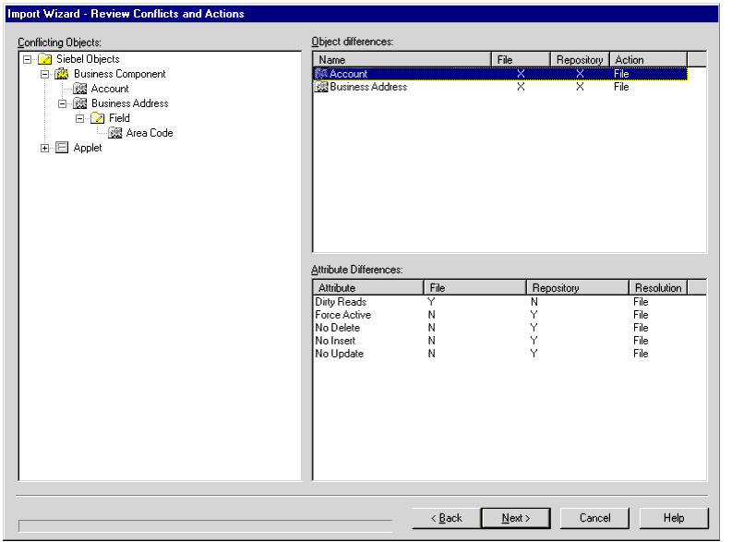Click the Siebel Objects folder icon
This screenshot has height=542, width=756.
[x=45, y=59]
